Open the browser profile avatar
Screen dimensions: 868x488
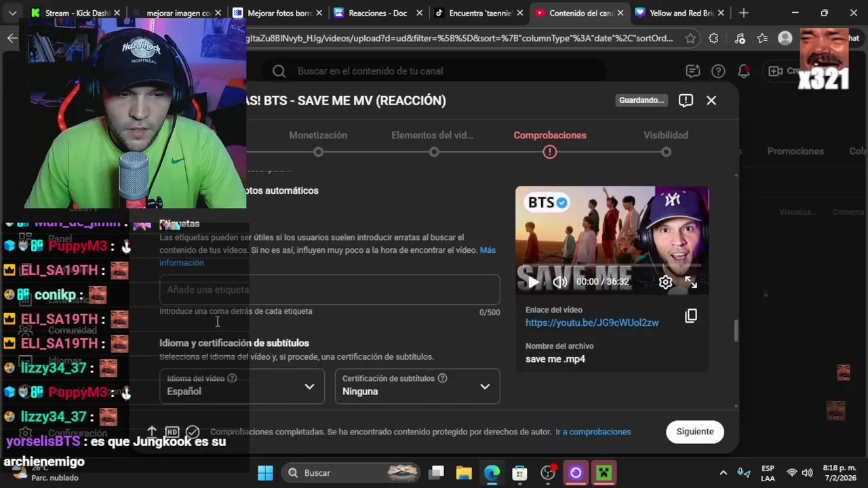(x=785, y=39)
